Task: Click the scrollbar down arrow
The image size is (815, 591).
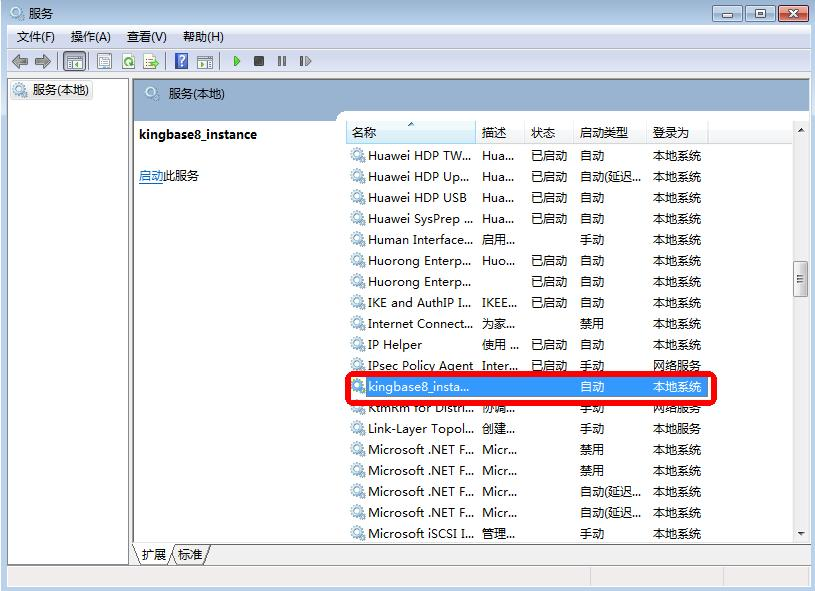Action: coord(800,534)
